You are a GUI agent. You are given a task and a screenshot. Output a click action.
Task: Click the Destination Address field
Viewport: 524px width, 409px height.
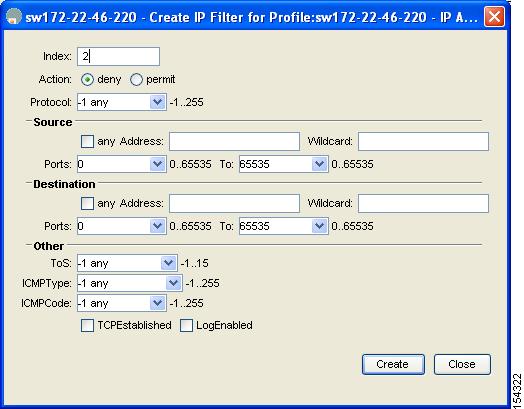(x=234, y=203)
